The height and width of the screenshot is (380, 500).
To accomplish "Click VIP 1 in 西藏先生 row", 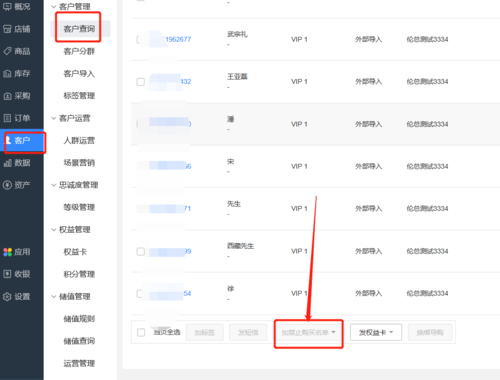I will 299,251.
